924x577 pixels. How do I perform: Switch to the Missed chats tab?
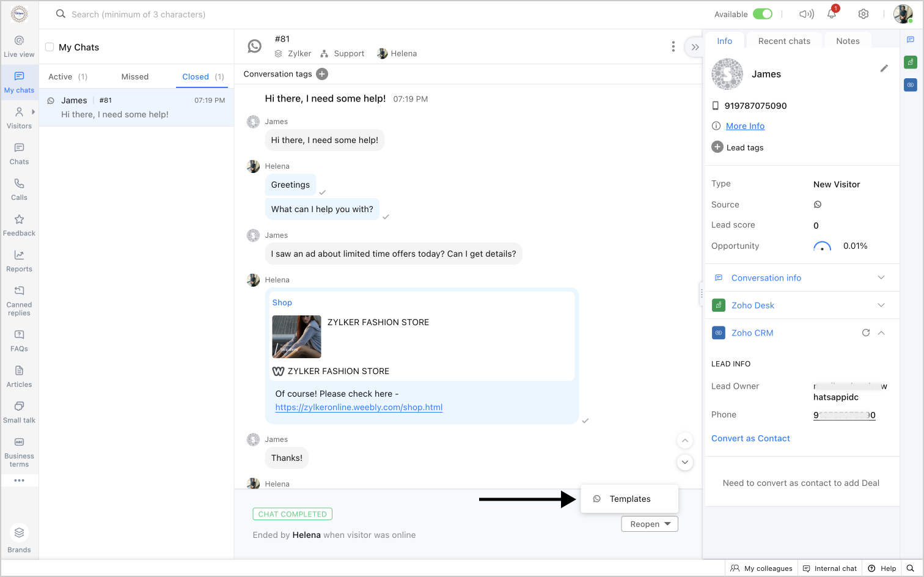click(x=135, y=76)
